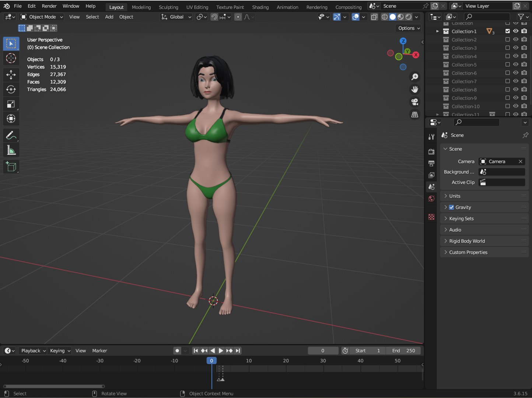Click the blue frame 0 playhead marker
The width and height of the screenshot is (532, 398).
(x=211, y=361)
